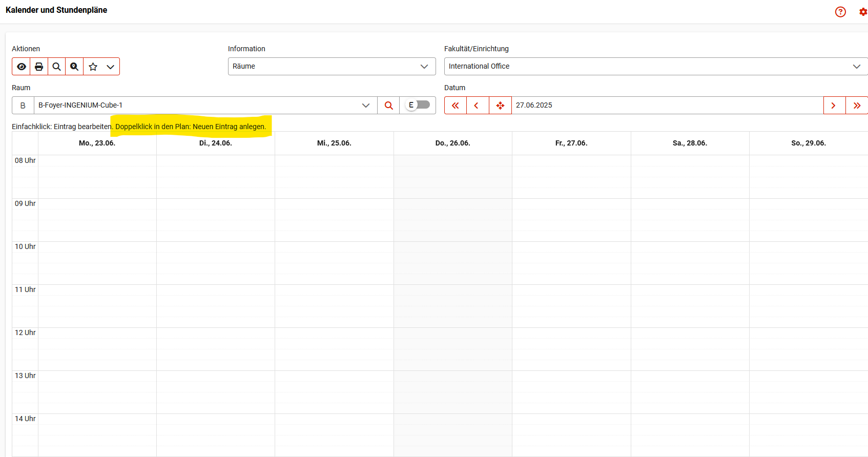The height and width of the screenshot is (457, 868).
Task: Click the center date icon between arrows
Action: coord(500,106)
